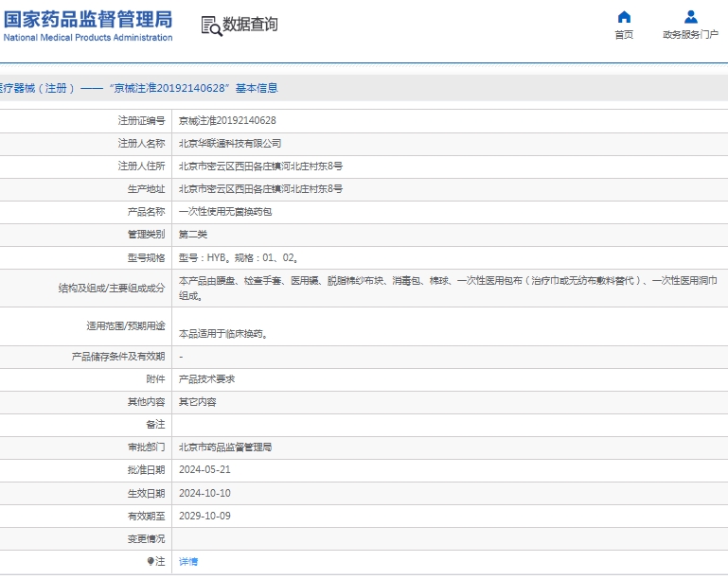Click the data query magnifier icon
The width and height of the screenshot is (728, 579).
tap(211, 26)
